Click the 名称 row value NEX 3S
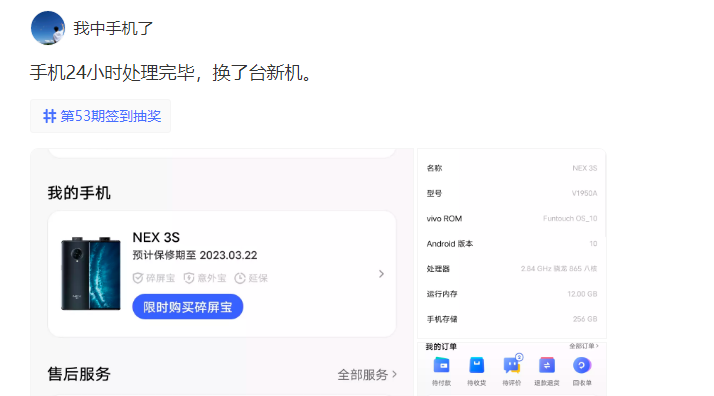Image resolution: width=714 pixels, height=396 pixels. tap(585, 168)
